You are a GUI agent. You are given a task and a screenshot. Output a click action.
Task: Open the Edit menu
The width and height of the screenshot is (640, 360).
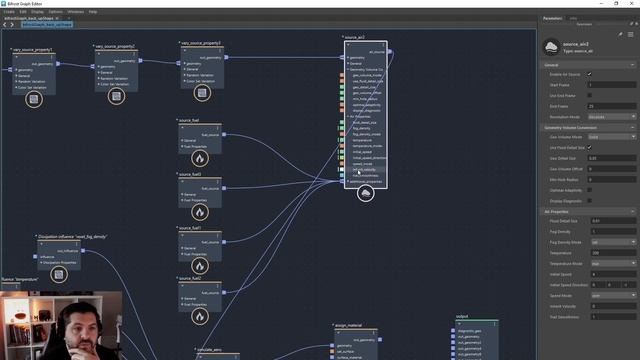pyautogui.click(x=23, y=12)
